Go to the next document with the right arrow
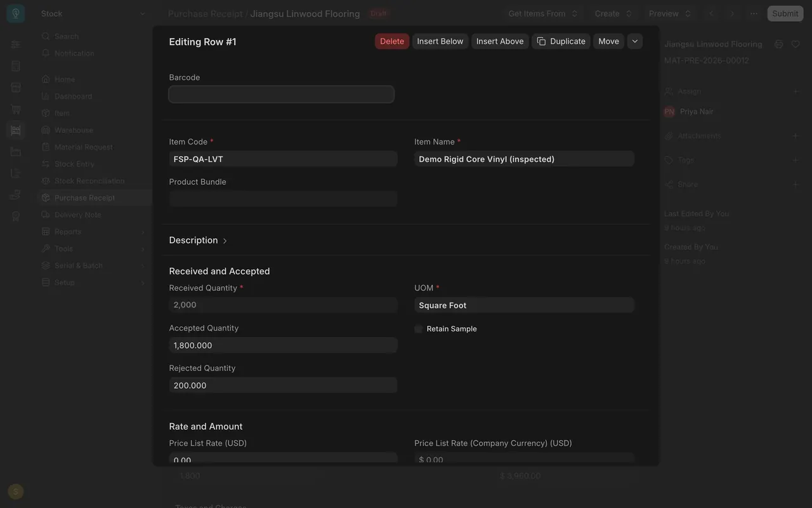The height and width of the screenshot is (508, 812). (732, 13)
